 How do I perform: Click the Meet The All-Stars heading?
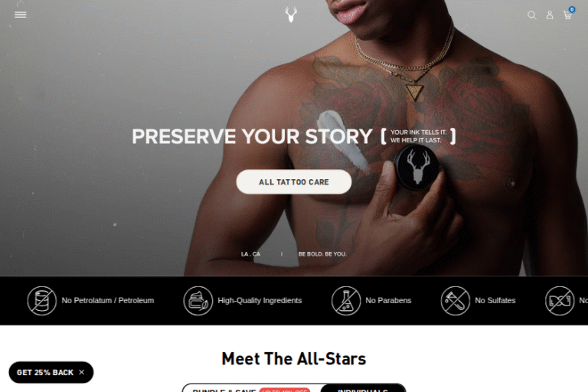pyautogui.click(x=294, y=358)
